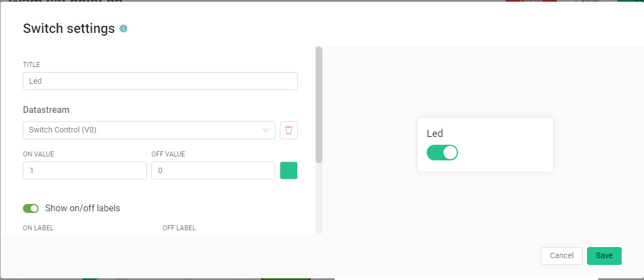Toggle the Led switch in the preview
644x280 pixels.
pos(442,153)
